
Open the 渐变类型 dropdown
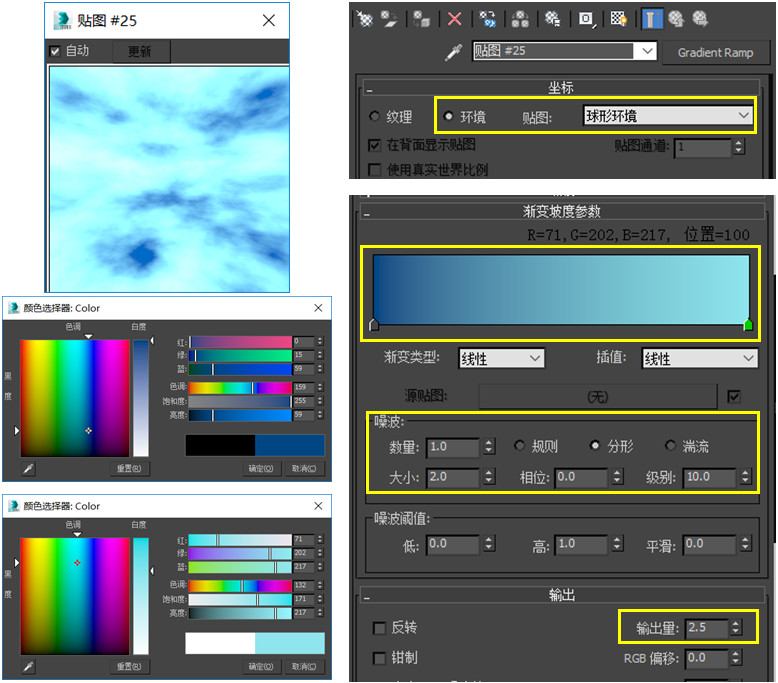tap(501, 358)
